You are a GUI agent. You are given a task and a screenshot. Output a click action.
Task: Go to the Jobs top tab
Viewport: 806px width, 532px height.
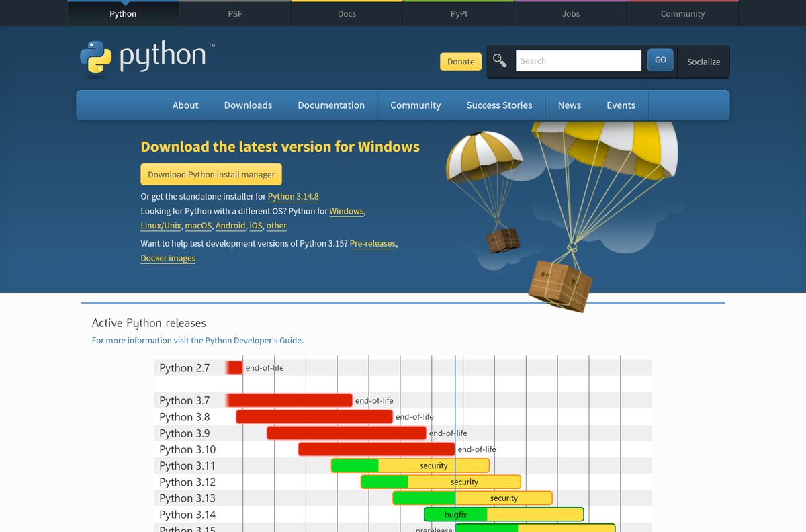tap(571, 13)
